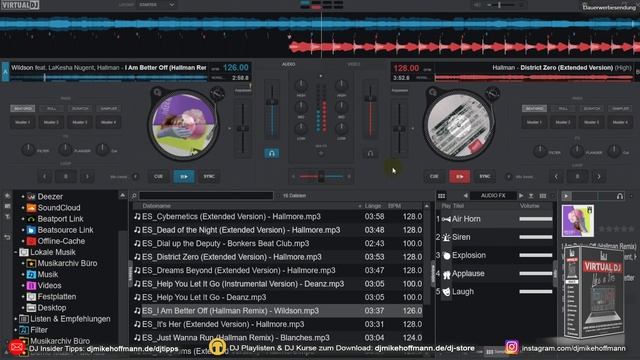Click the right deck play/pause button
The image size is (640, 360).
(459, 177)
